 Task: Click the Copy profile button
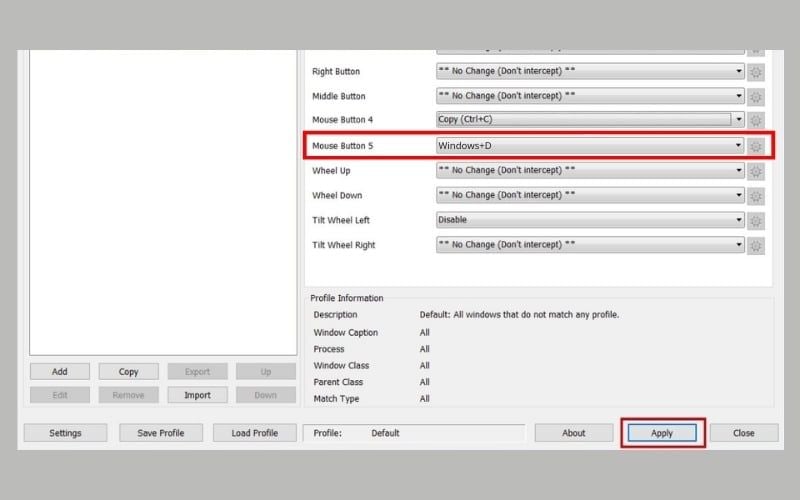point(129,371)
